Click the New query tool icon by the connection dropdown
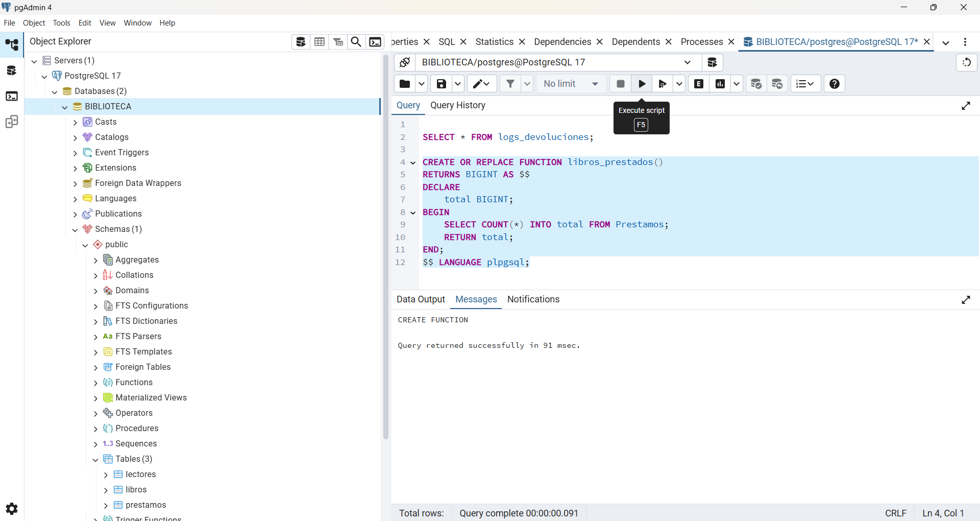 click(713, 62)
